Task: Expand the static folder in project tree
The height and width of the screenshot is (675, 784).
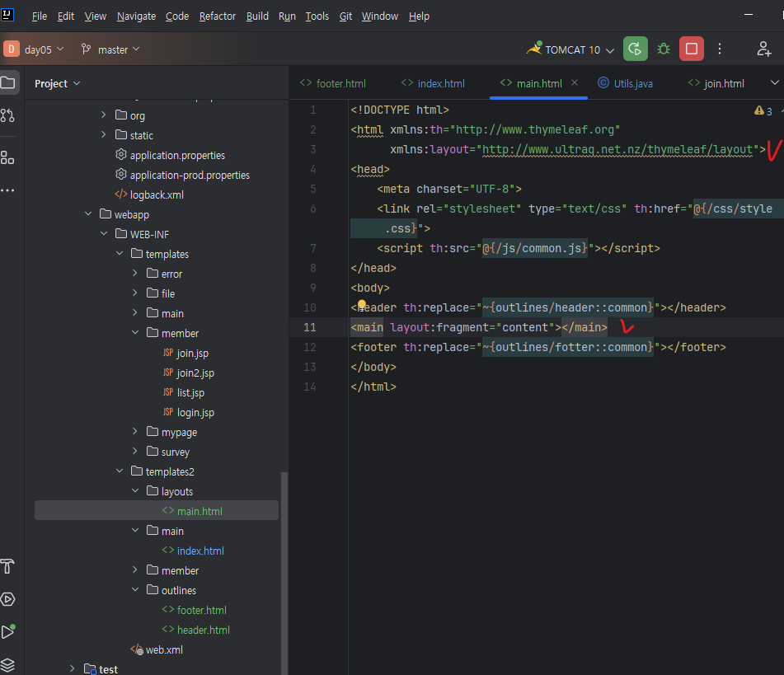Action: click(x=104, y=135)
